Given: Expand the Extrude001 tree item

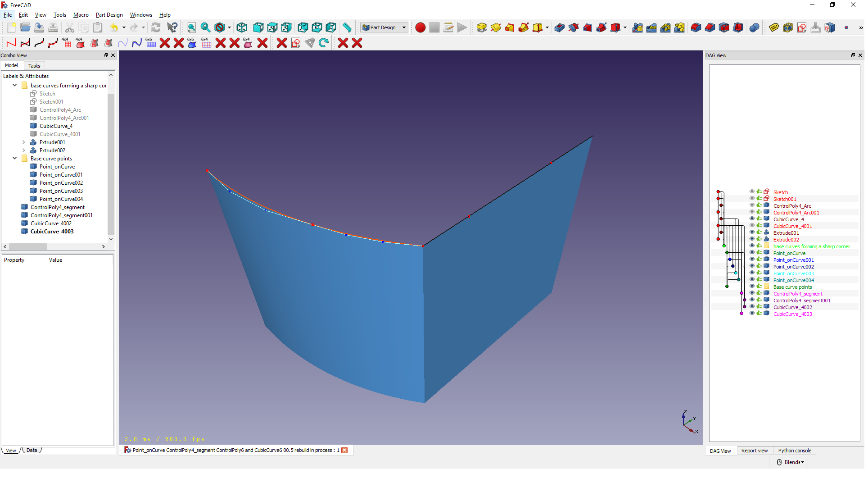Looking at the screenshot, I should coord(23,142).
